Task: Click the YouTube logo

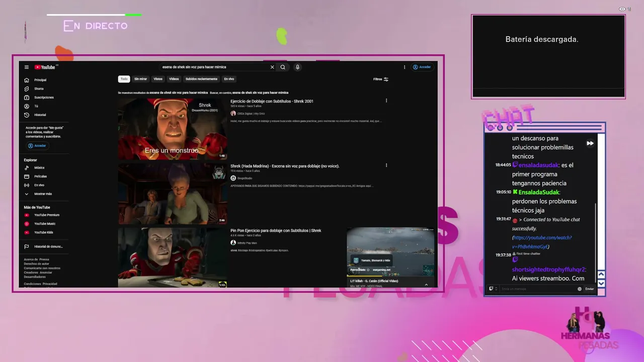Action: pos(45,67)
